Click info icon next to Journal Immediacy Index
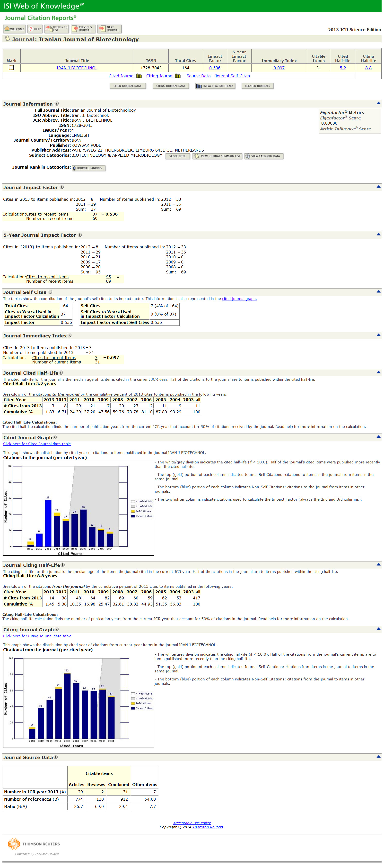The width and height of the screenshot is (384, 868). tap(70, 336)
